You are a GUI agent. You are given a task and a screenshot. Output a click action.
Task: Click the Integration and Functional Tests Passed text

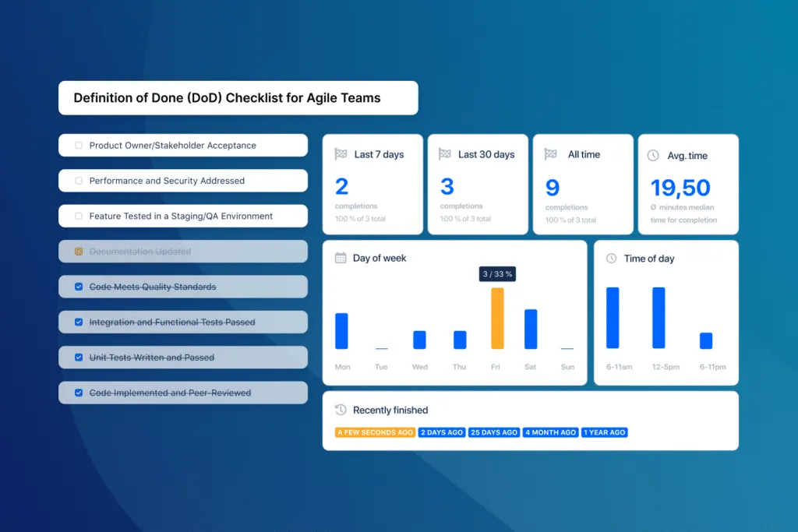click(172, 322)
